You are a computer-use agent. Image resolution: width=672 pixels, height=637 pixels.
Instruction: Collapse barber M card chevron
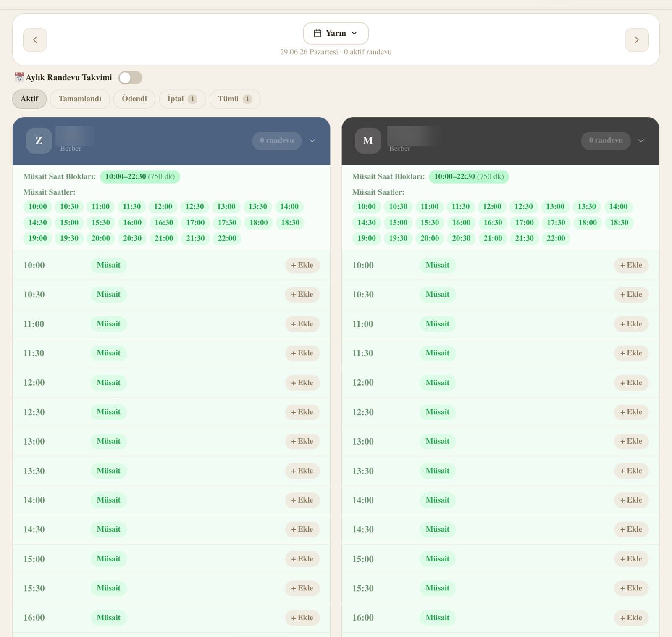tap(641, 140)
